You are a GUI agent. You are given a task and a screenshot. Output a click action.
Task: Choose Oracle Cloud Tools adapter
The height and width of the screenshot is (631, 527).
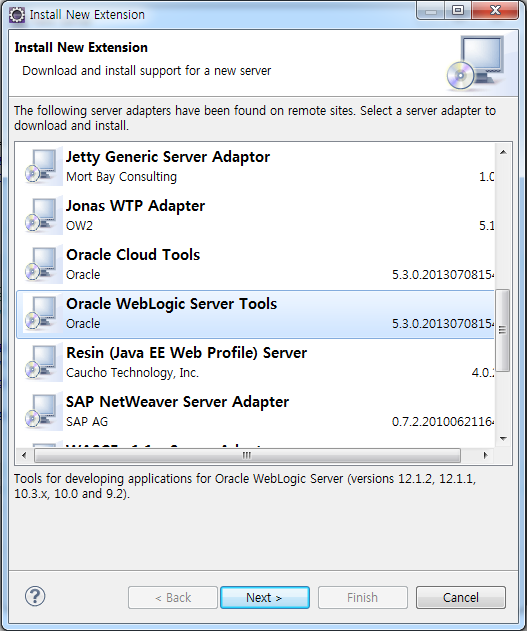click(x=255, y=264)
